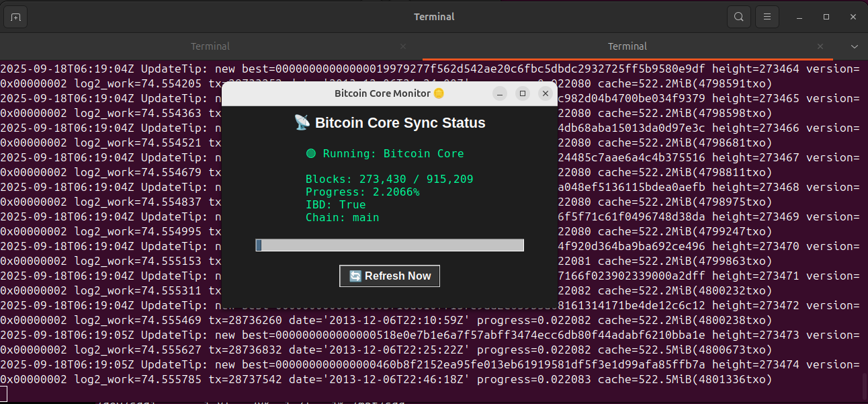Click the green Running status indicator dot
This screenshot has width=868, height=404.
tap(311, 154)
